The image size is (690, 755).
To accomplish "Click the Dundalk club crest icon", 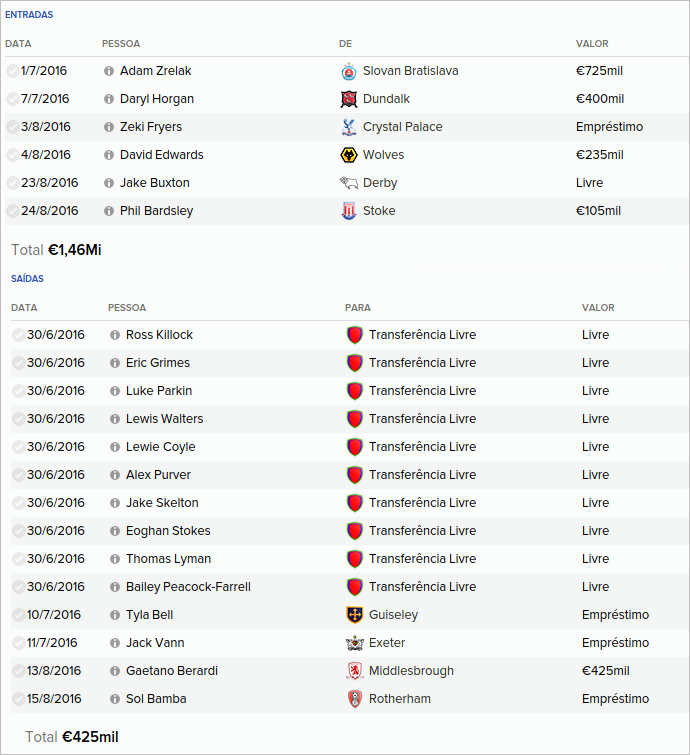I will tap(348, 99).
